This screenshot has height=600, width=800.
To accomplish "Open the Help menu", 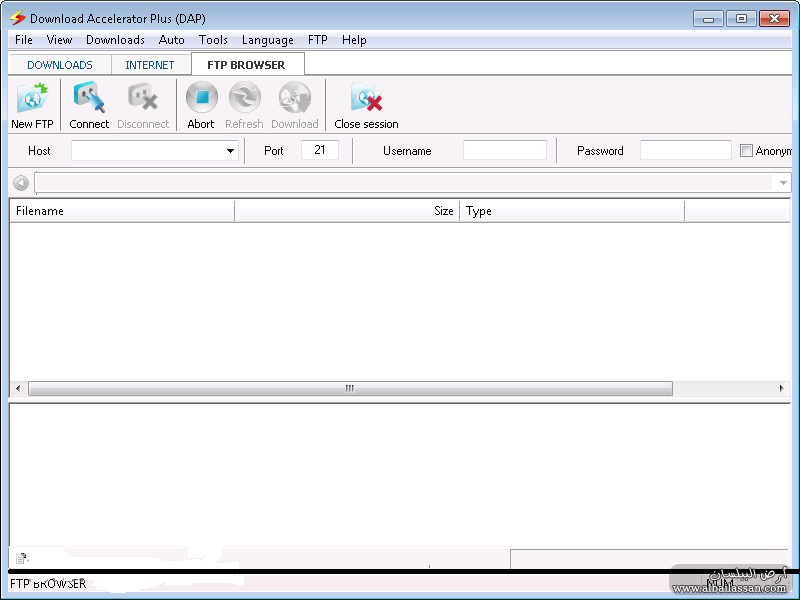I will coord(354,40).
